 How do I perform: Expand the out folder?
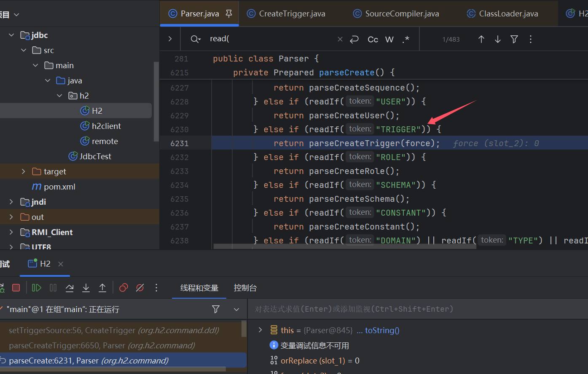11,217
